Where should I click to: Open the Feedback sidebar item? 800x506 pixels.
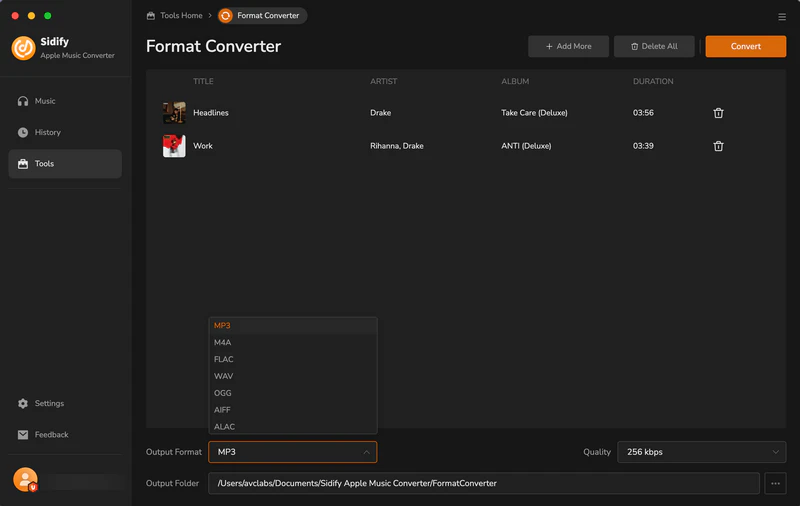pos(65,435)
